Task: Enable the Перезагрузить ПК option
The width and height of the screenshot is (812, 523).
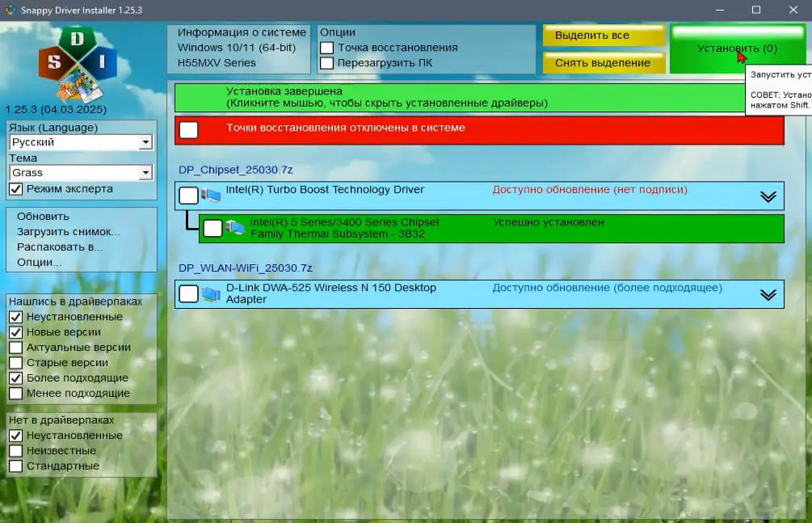Action: point(326,63)
